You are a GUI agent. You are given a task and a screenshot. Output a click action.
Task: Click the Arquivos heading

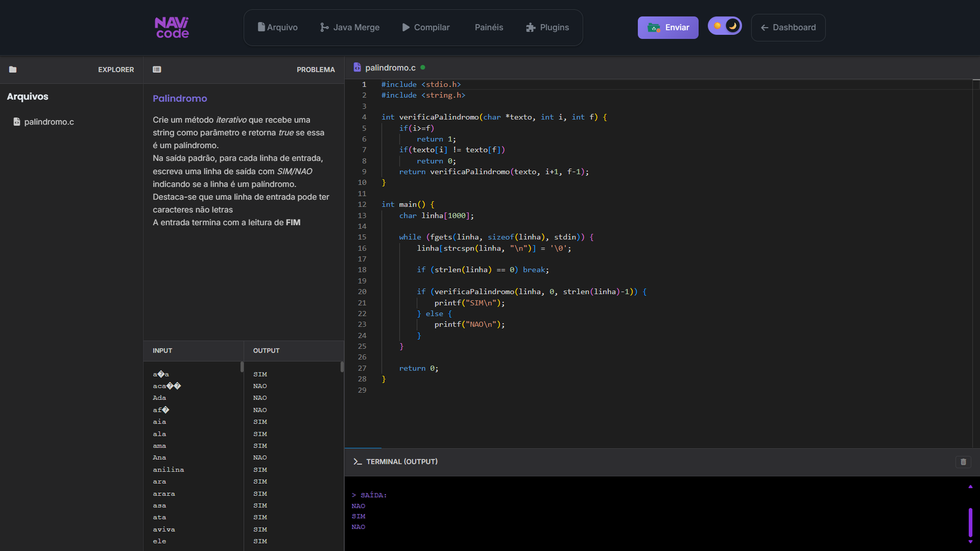28,97
